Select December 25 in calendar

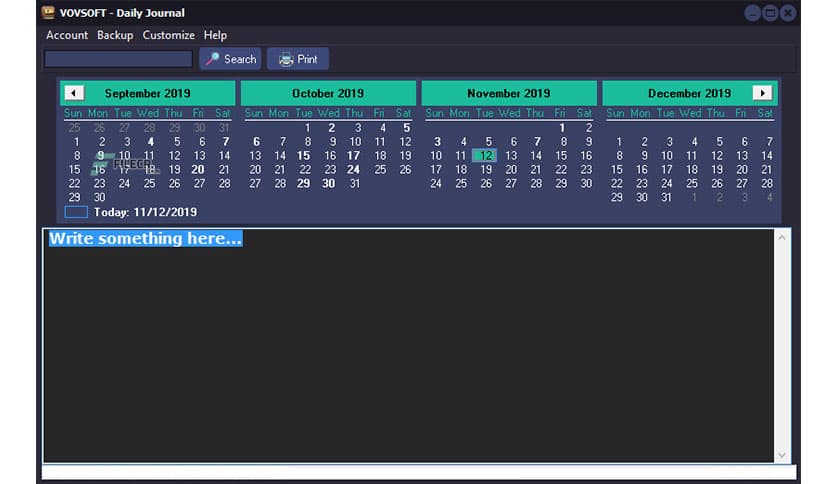692,183
